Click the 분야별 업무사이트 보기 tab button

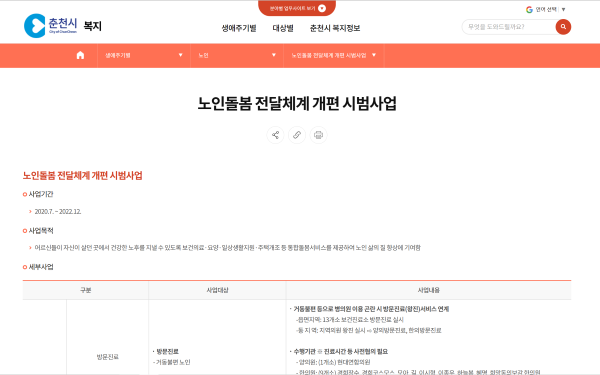[x=297, y=8]
